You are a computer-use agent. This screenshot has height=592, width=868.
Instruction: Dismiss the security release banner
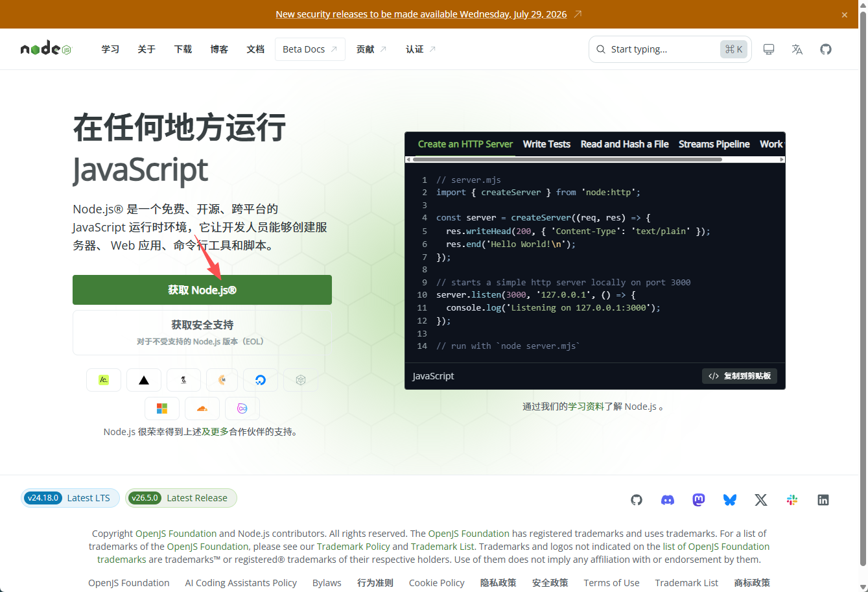pos(845,14)
